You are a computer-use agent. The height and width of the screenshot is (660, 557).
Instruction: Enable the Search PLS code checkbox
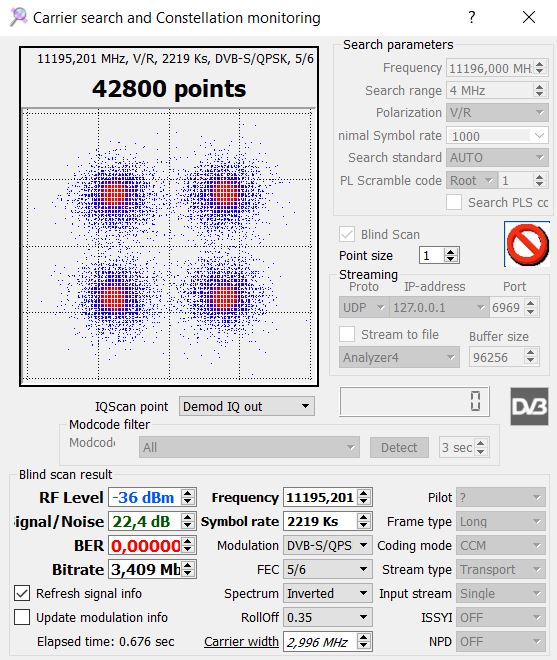point(454,202)
